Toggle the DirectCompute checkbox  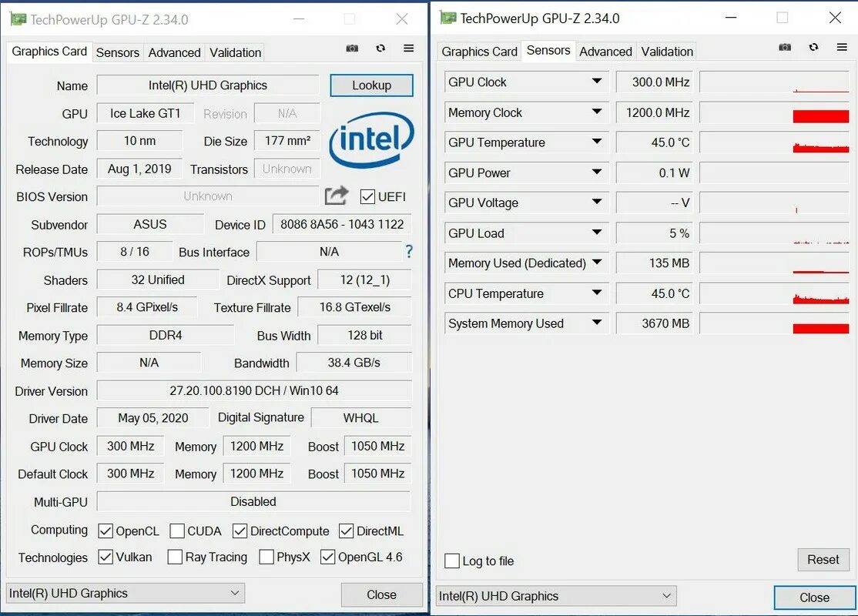tap(240, 531)
